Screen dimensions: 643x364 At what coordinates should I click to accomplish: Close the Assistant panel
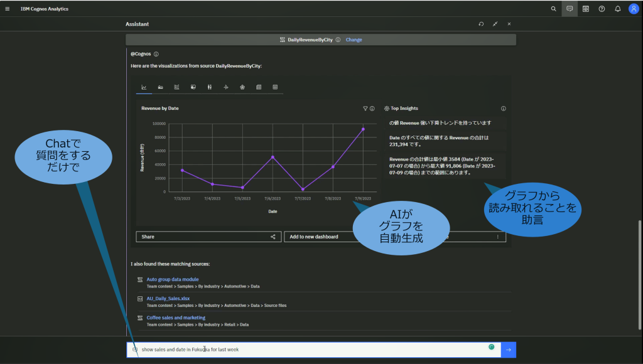509,24
